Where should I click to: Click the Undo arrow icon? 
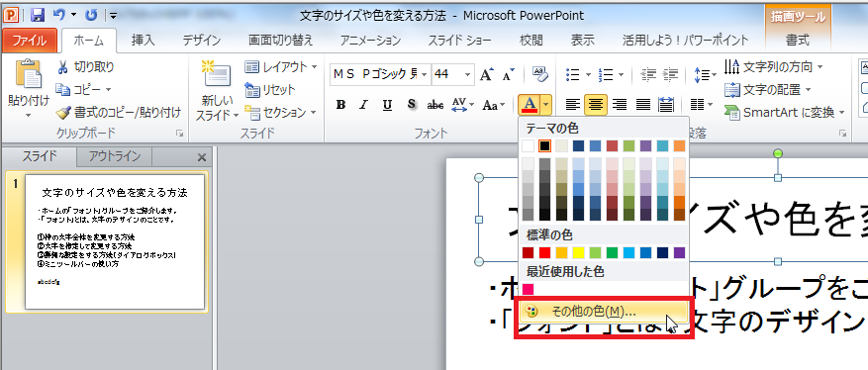tap(59, 15)
